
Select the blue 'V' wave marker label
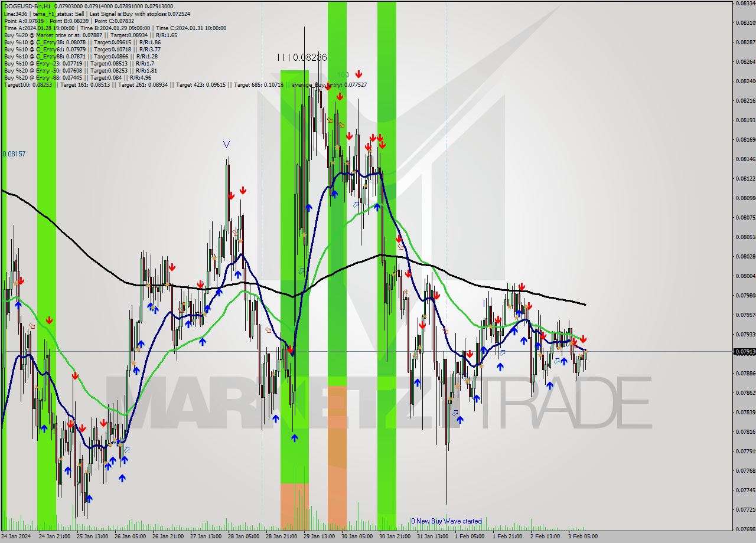pos(227,144)
